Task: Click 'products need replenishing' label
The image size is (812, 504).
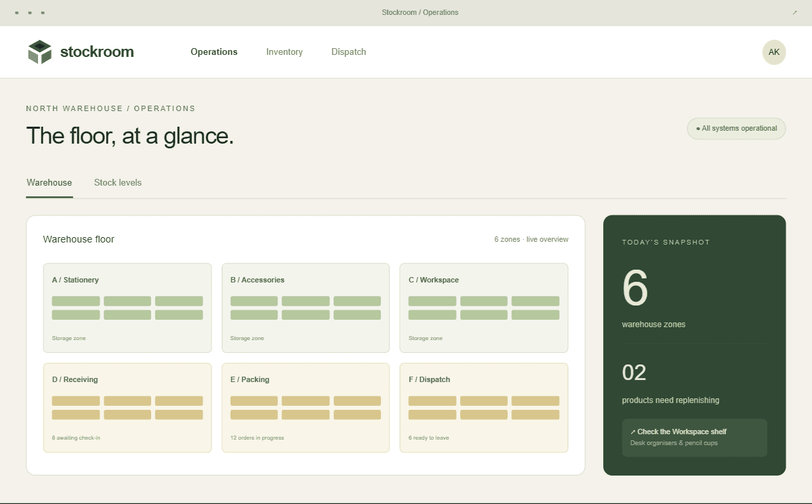Action: [x=670, y=400]
